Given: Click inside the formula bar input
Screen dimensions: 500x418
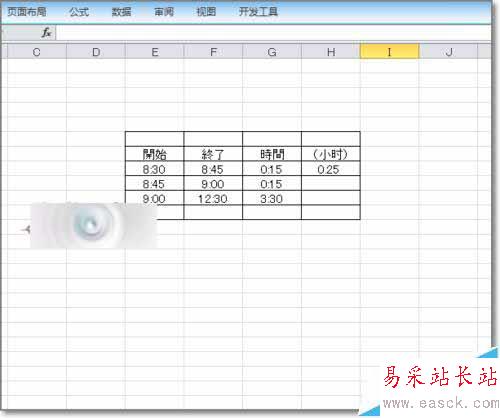Looking at the screenshot, I should click(x=273, y=33).
